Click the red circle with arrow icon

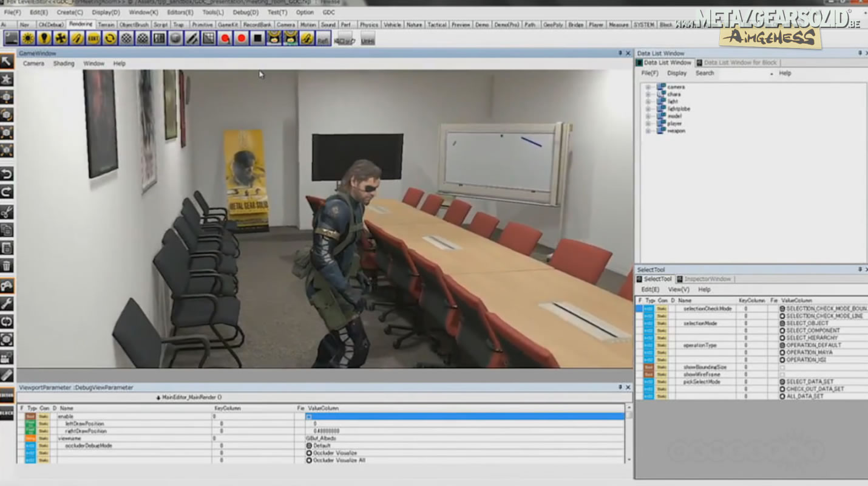point(225,38)
